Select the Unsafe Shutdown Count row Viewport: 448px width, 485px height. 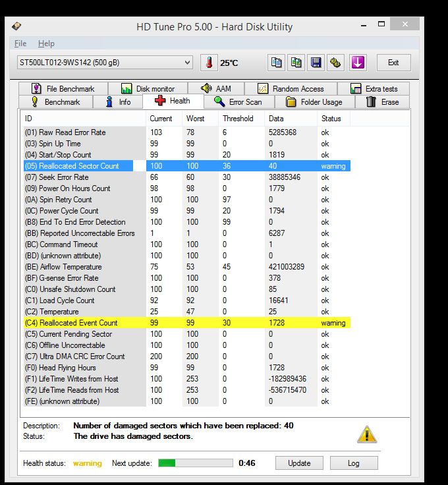tap(186, 289)
